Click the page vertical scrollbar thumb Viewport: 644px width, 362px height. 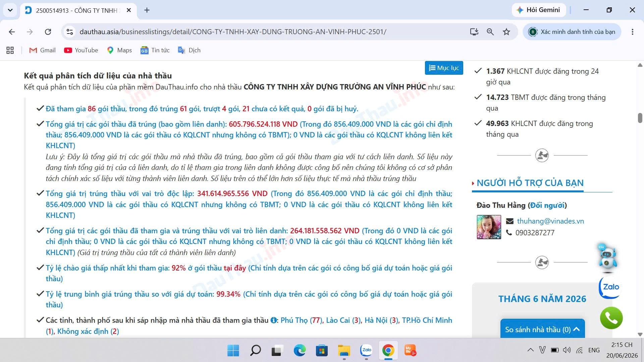[640, 118]
